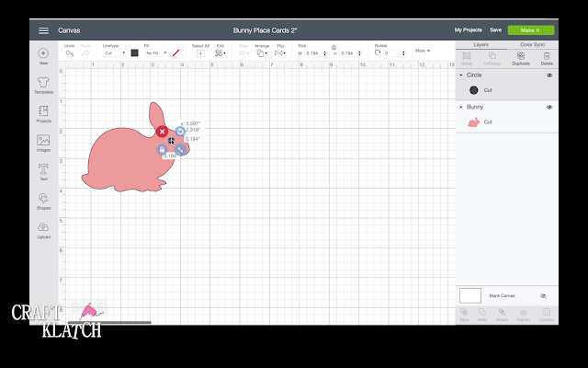Click the Rotate angle input field
The width and height of the screenshot is (588, 368).
(392, 53)
